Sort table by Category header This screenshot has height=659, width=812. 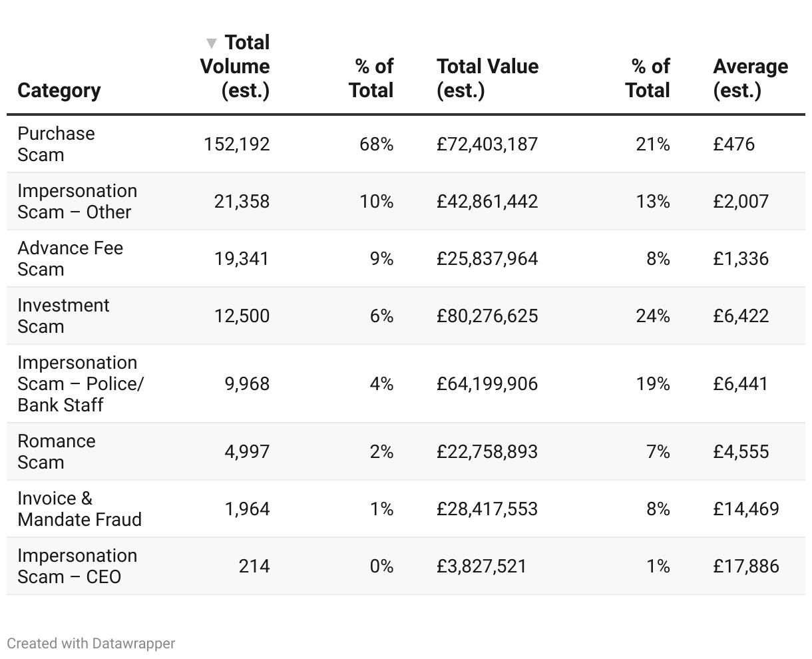point(59,91)
